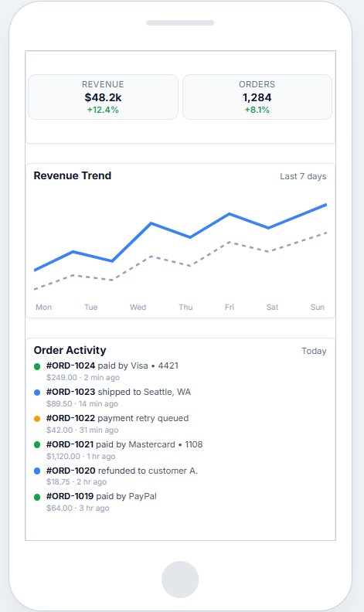Click green status dot for #ORD-1021
This screenshot has width=364, height=612.
(37, 445)
